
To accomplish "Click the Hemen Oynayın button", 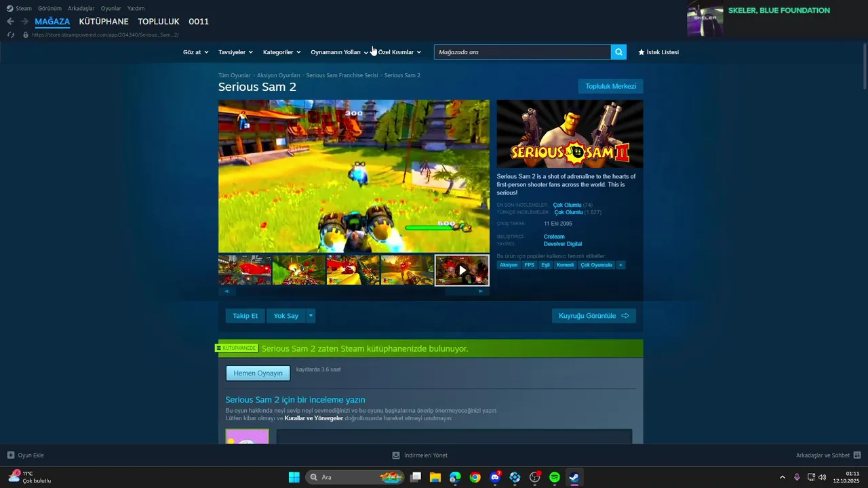I will (x=258, y=373).
